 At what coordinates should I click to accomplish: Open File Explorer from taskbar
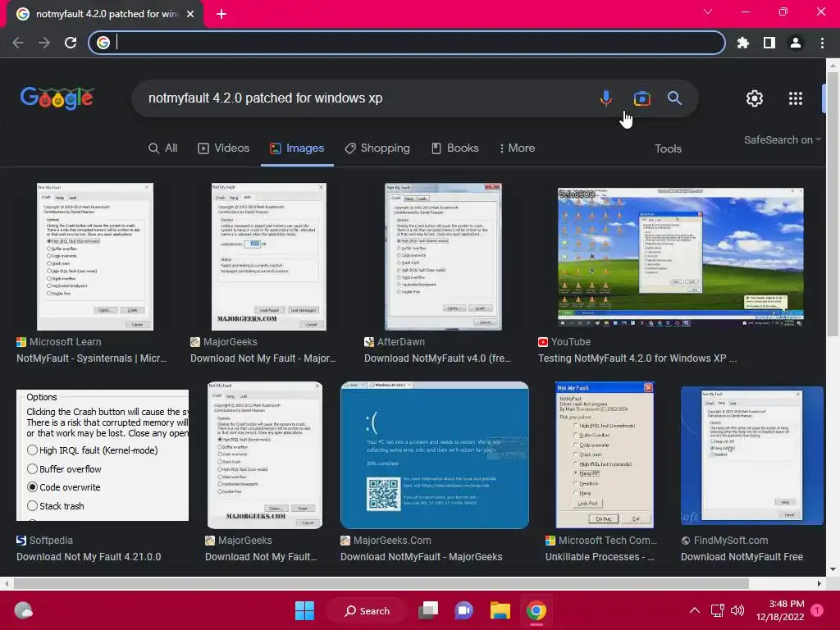click(500, 610)
